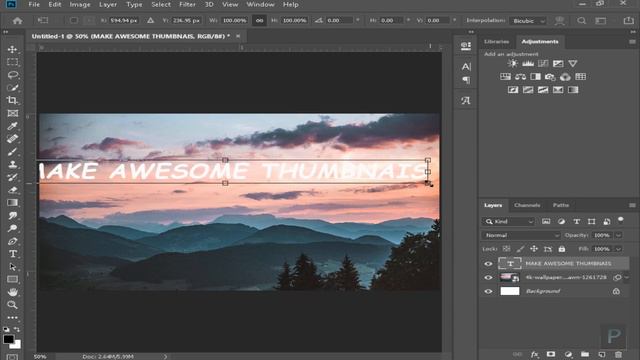
Task: Switch to the Libraries tab
Action: 496,42
